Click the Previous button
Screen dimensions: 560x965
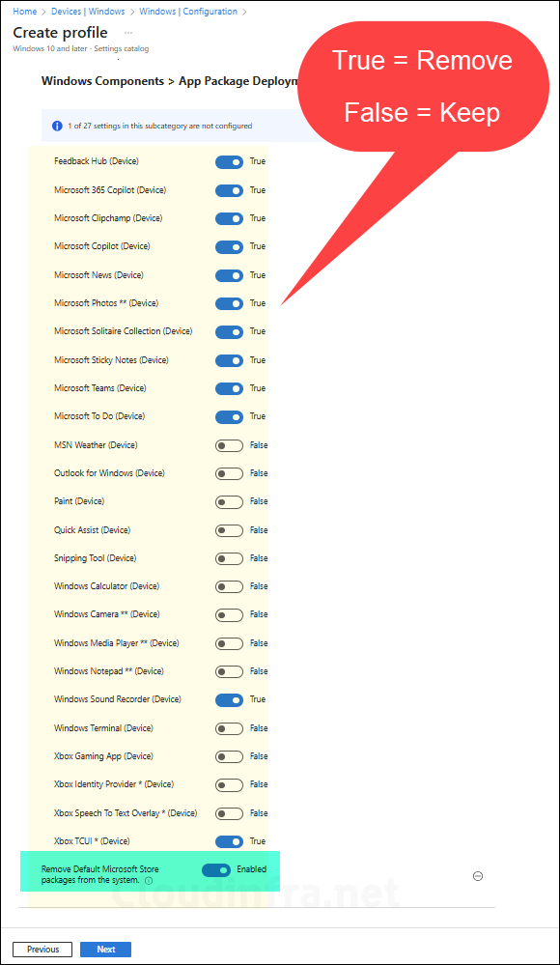42,949
